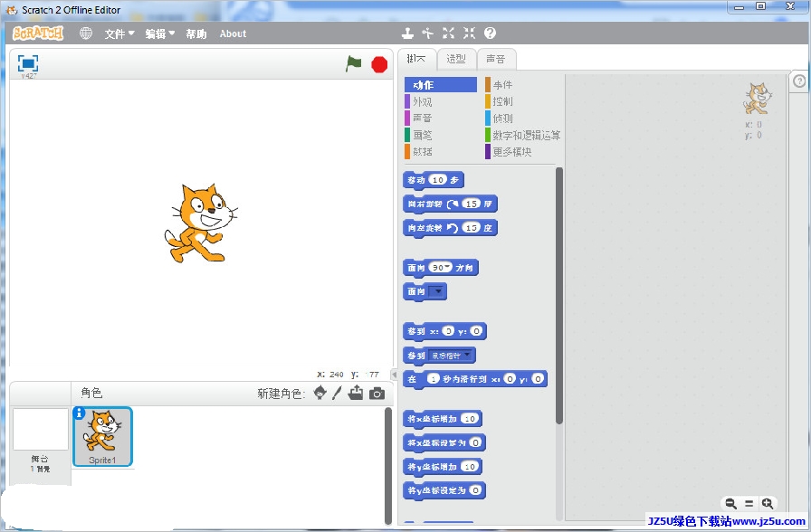
Task: Select the Grow sprite tool
Action: click(x=448, y=33)
